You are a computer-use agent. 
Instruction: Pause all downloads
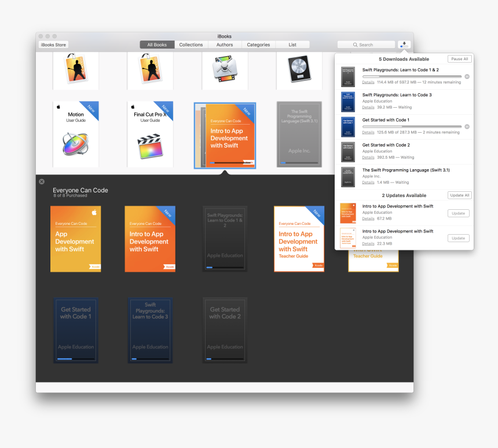click(x=460, y=59)
